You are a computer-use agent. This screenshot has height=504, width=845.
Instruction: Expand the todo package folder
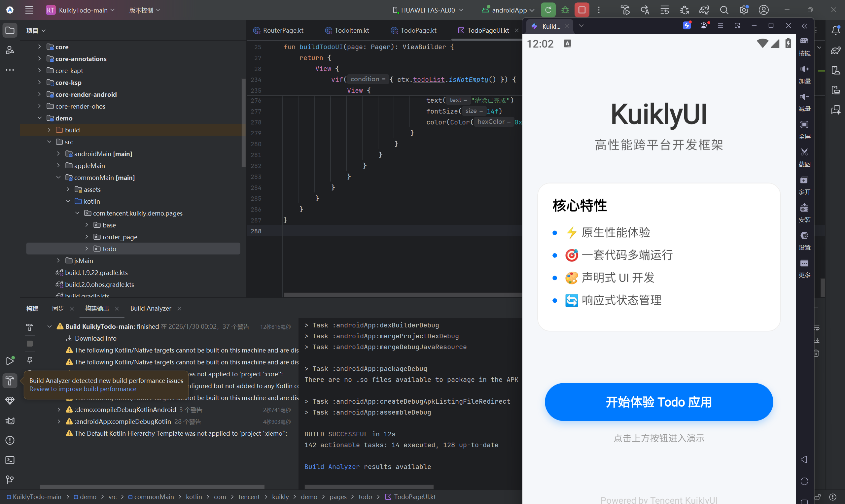point(87,249)
